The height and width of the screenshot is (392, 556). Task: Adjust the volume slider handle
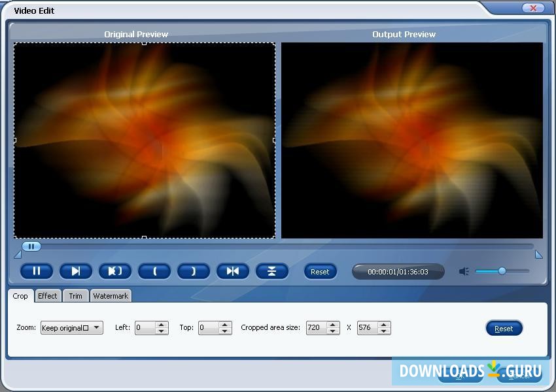(x=502, y=270)
